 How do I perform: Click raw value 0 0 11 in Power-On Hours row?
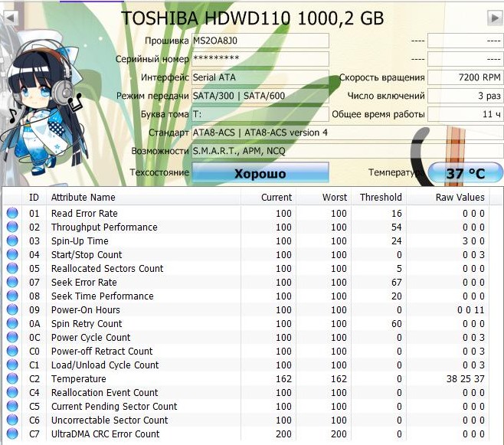coord(470,310)
